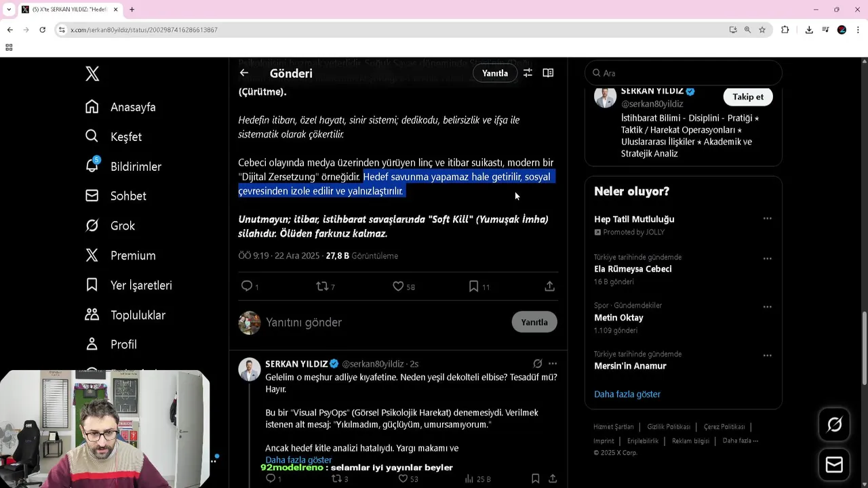Open Sohbet messages

[x=116, y=196]
